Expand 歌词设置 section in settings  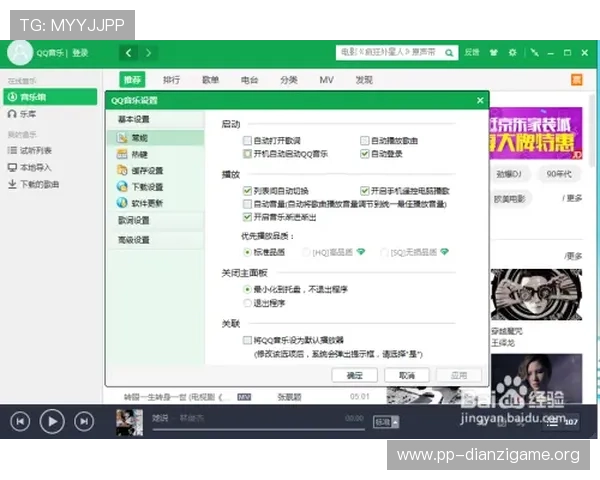[156, 220]
